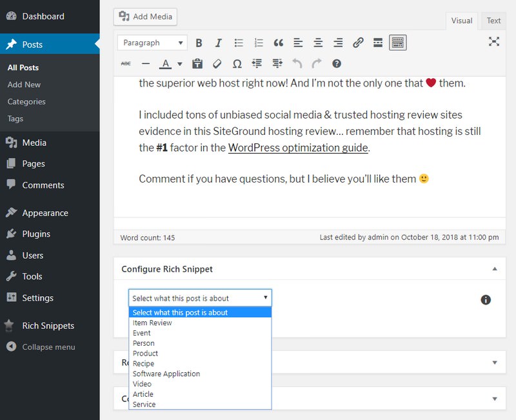Toggle bold formatting

click(199, 43)
